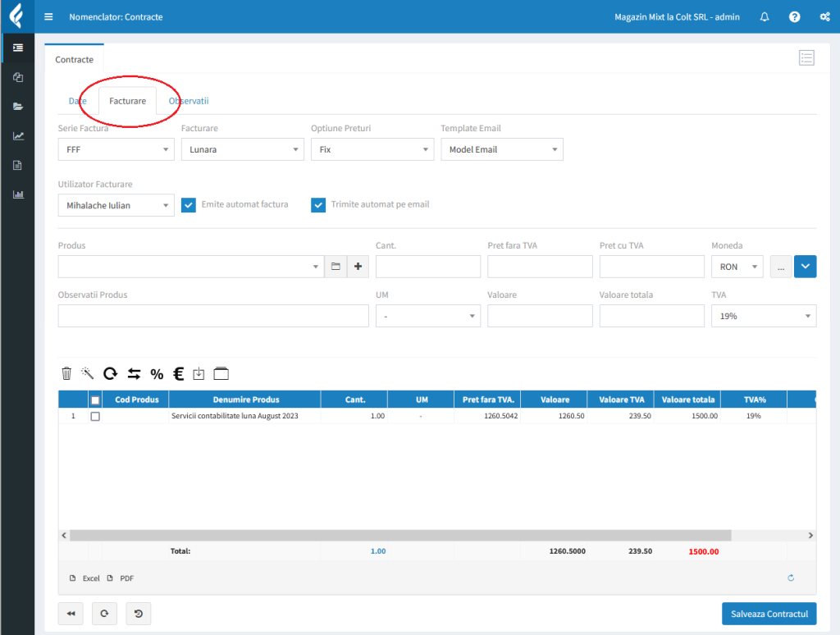Click the redo clockwise arrow button

104,614
